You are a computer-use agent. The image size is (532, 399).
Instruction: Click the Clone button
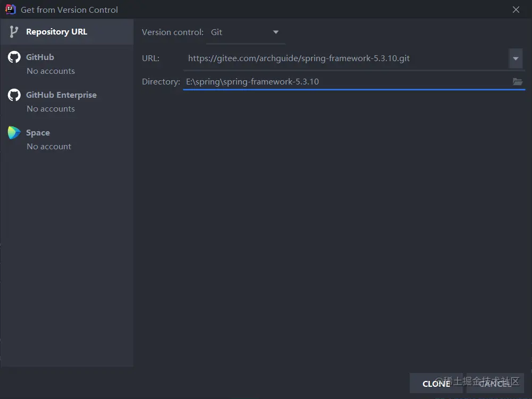coord(436,384)
